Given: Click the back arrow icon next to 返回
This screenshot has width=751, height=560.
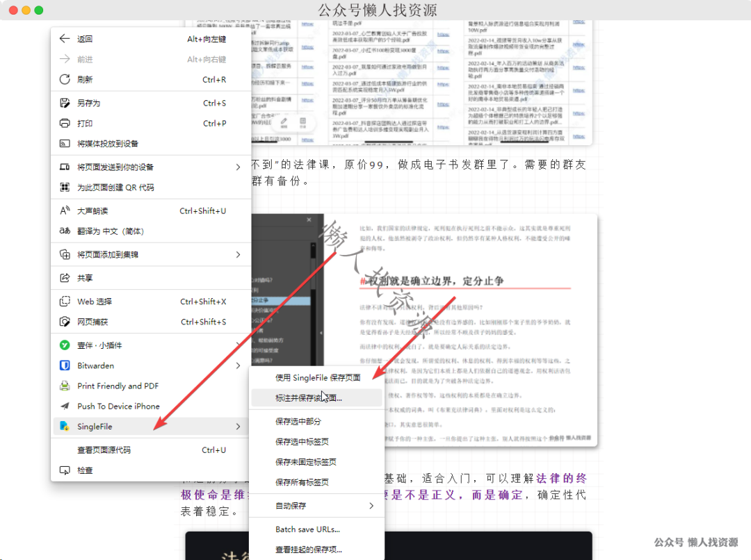Looking at the screenshot, I should coord(65,39).
